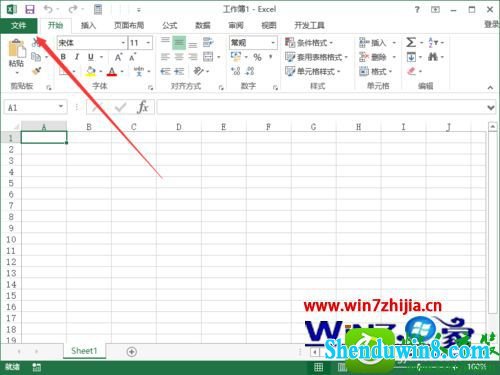This screenshot has height=375, width=500.
Task: Open the font name dropdown
Action: click(123, 43)
